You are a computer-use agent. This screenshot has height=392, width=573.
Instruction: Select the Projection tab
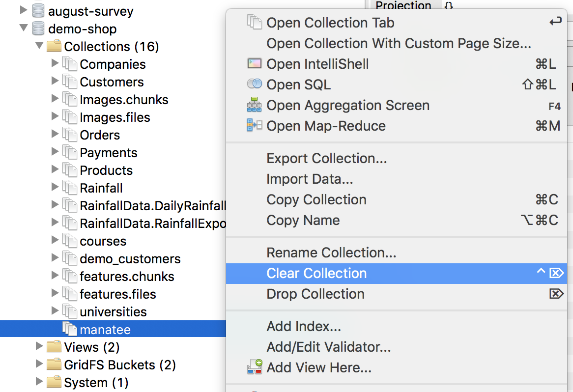[403, 6]
